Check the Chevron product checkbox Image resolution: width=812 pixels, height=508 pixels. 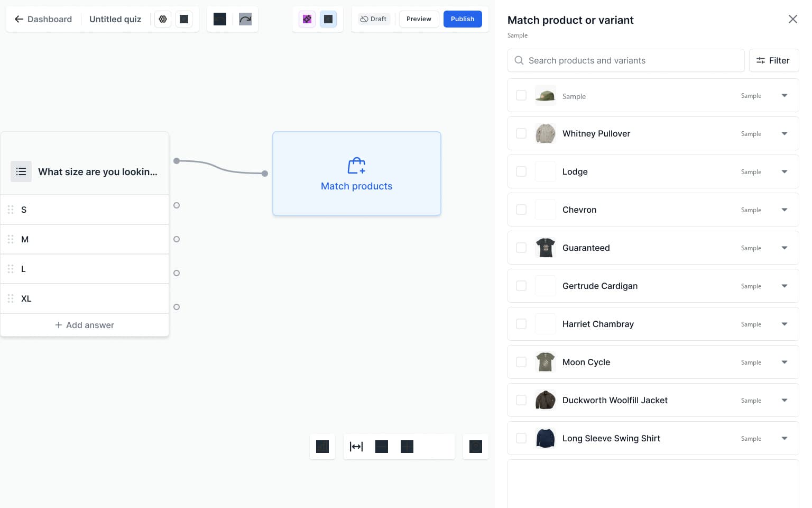click(521, 210)
